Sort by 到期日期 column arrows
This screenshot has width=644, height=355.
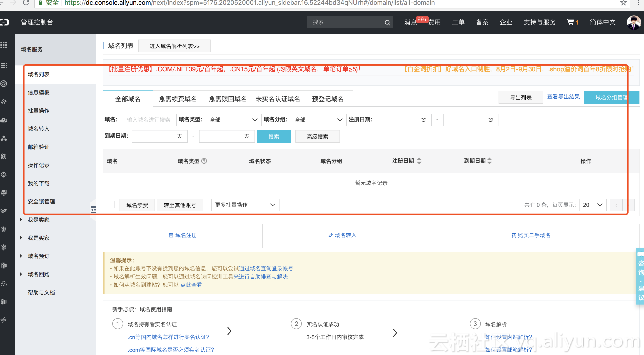489,161
